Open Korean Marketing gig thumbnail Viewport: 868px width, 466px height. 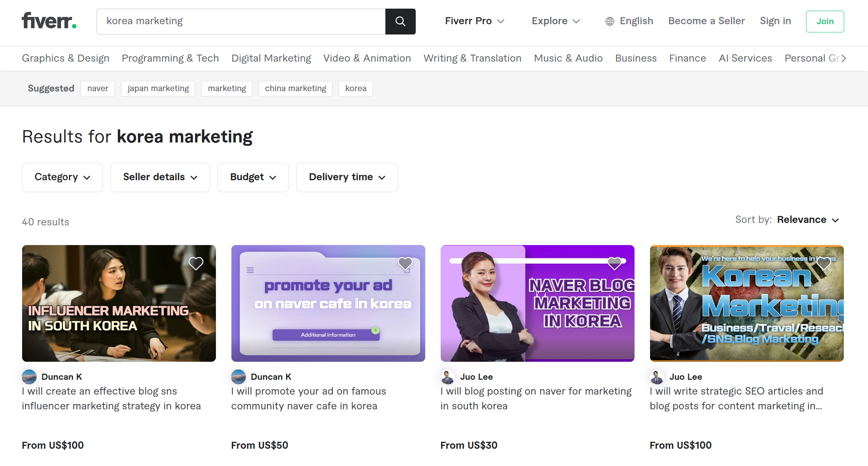click(747, 303)
